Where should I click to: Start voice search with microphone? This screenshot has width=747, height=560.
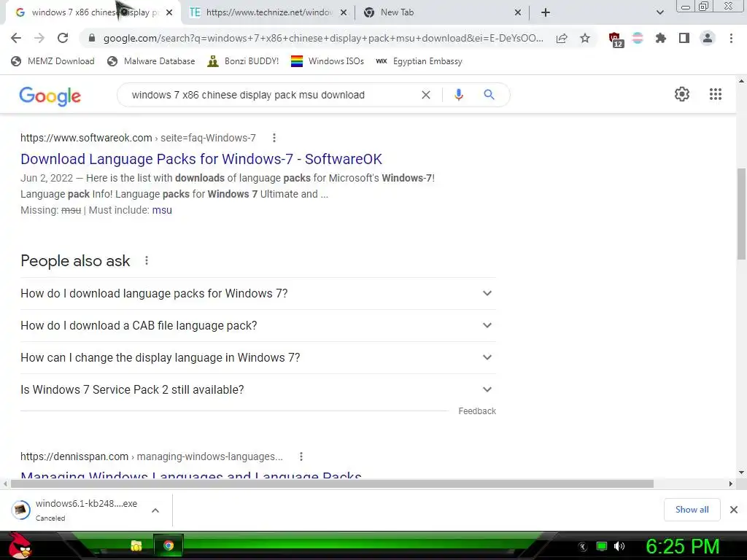[x=458, y=95]
